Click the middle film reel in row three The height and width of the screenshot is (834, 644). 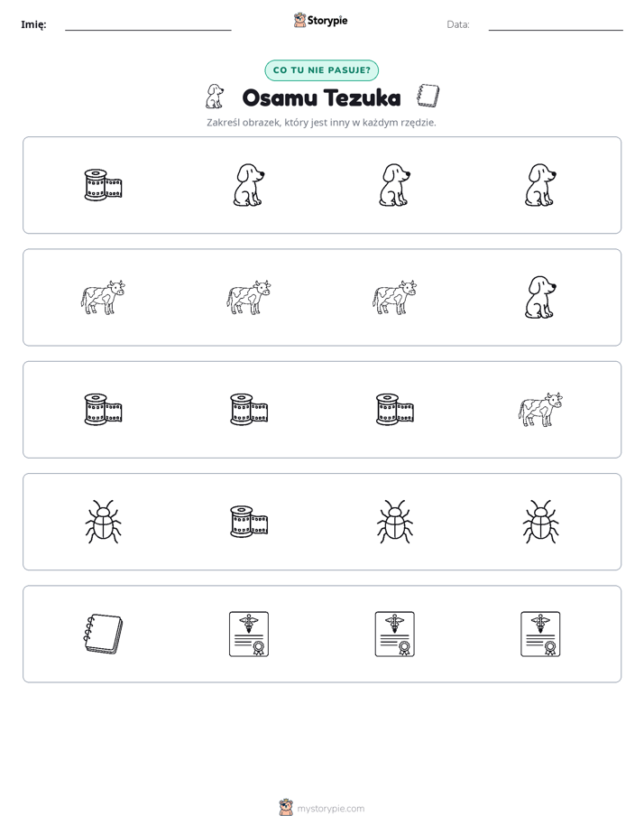[249, 410]
